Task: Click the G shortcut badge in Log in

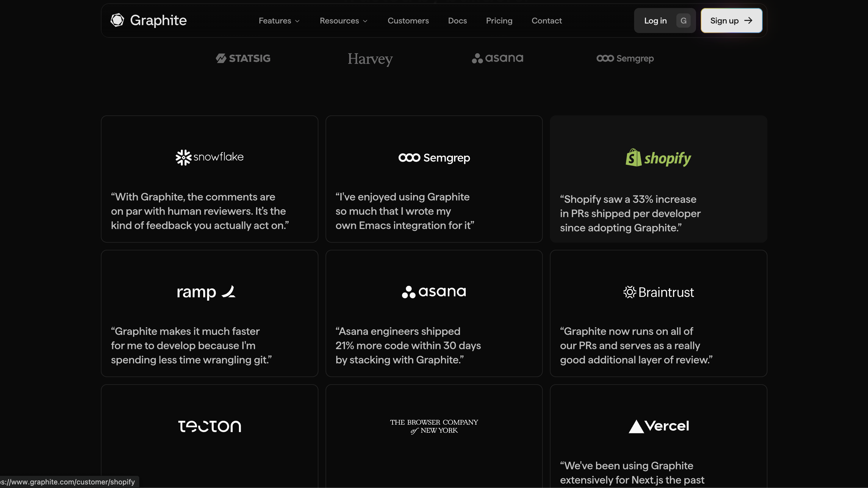Action: 683,21
